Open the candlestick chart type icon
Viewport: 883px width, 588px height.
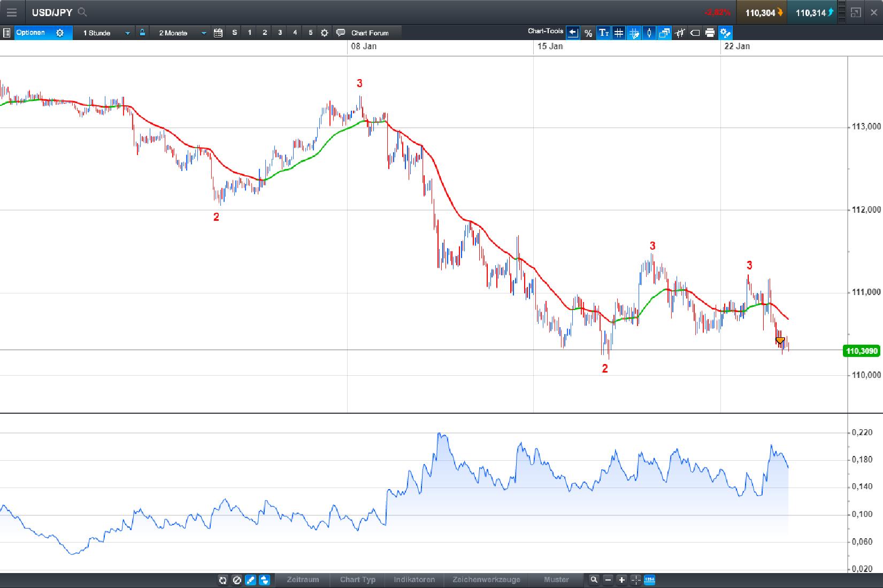coord(649,33)
